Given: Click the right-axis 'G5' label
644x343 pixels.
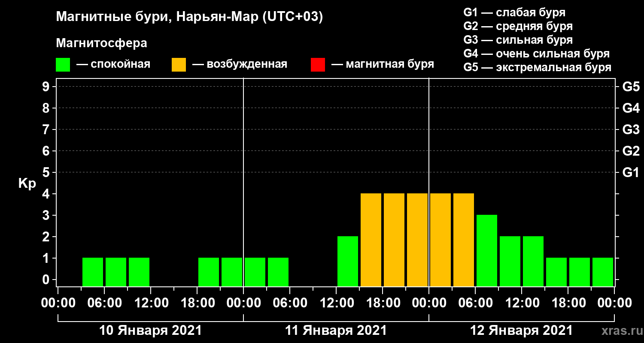Looking at the screenshot, I should (631, 87).
